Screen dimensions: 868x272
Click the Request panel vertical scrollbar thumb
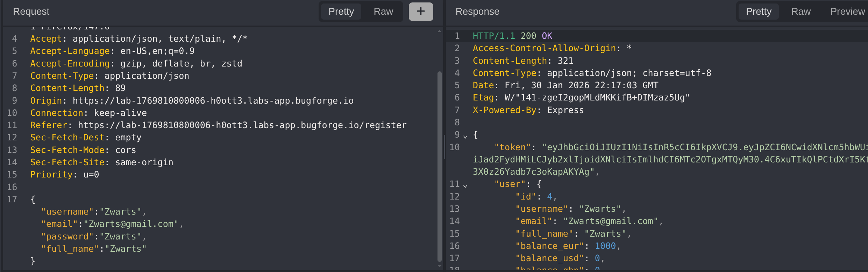coord(440,166)
